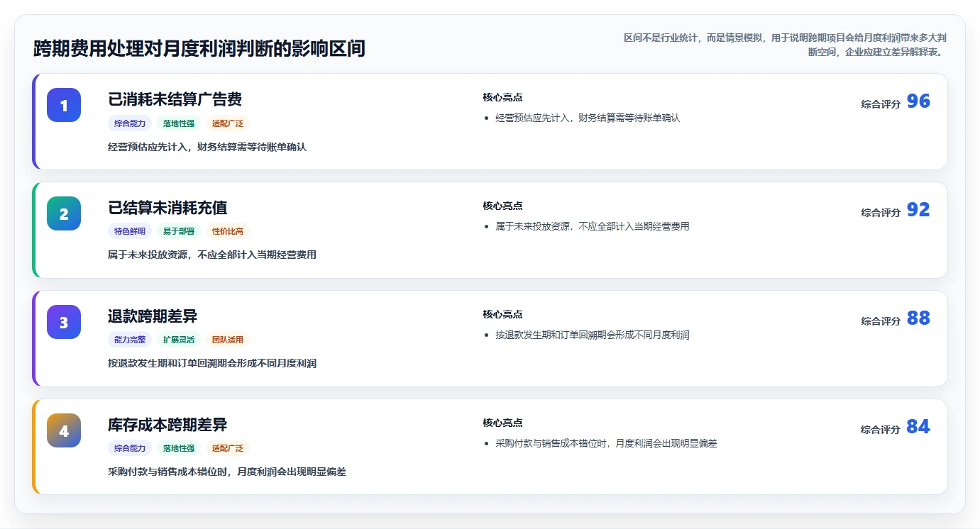This screenshot has height=529, width=980.
Task: Click 综合能力 tag under 已消耗未结算广告费
Action: click(130, 123)
